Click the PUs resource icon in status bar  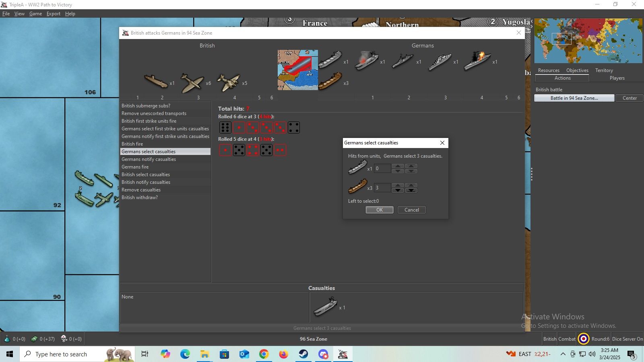point(34,339)
